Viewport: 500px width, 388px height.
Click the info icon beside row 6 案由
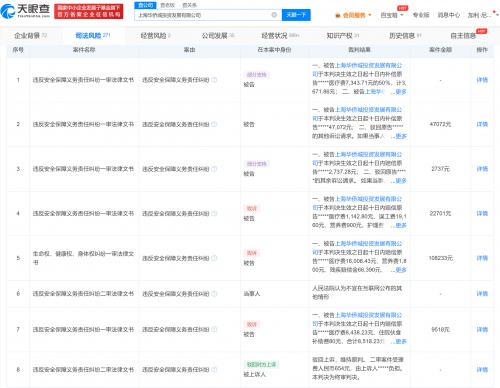tap(214, 294)
